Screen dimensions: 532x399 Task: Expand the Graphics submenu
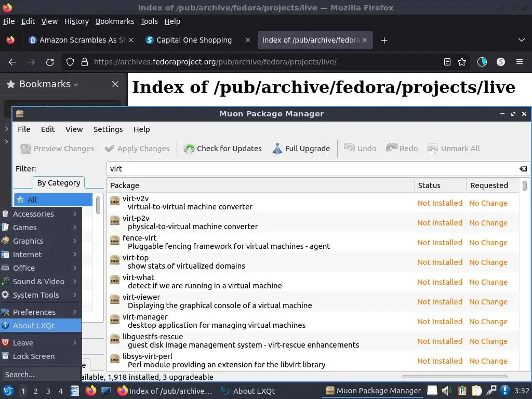(41, 241)
